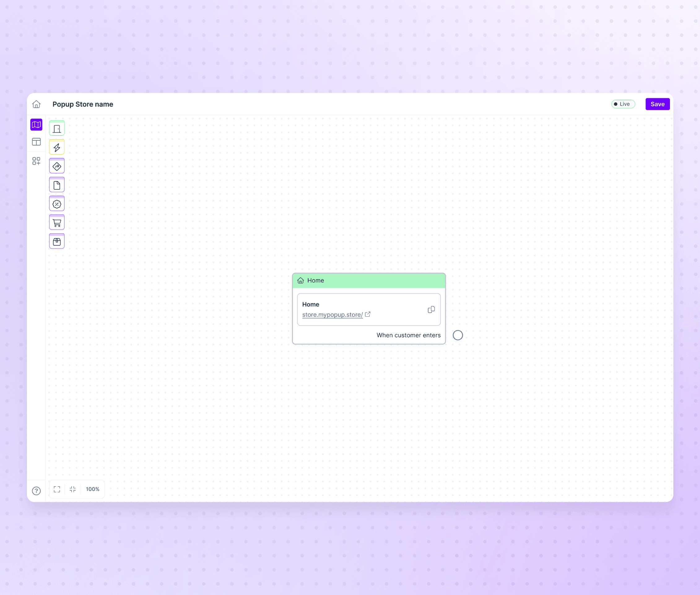Add a door entry node
The width and height of the screenshot is (700, 595).
pyautogui.click(x=57, y=129)
